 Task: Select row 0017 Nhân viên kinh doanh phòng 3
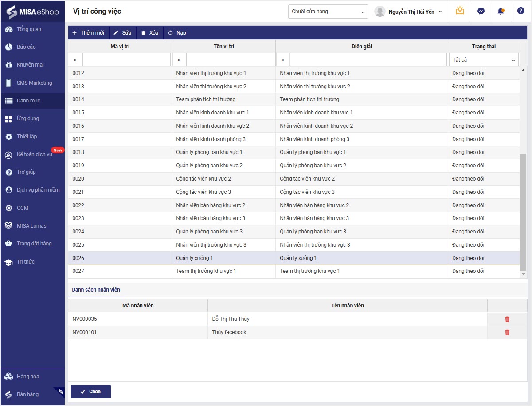coord(294,139)
